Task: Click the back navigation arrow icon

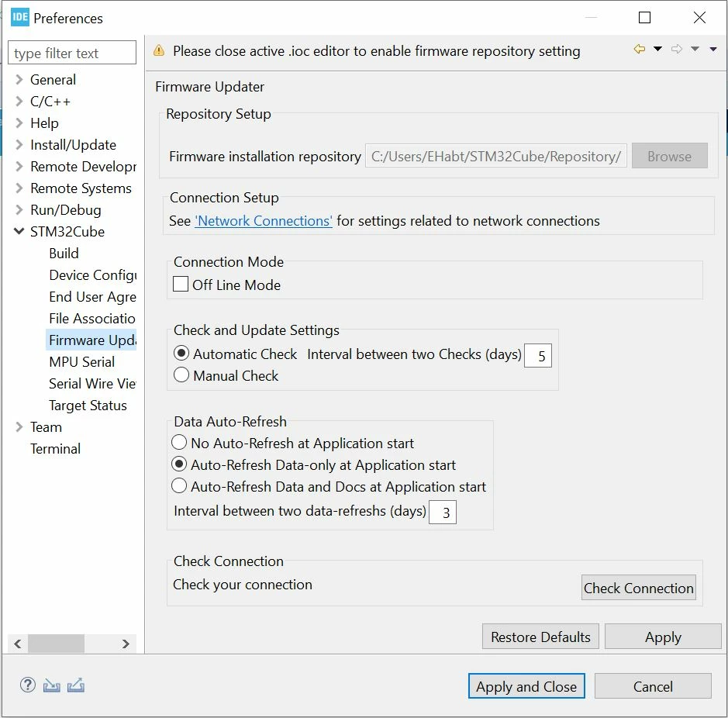Action: [640, 49]
